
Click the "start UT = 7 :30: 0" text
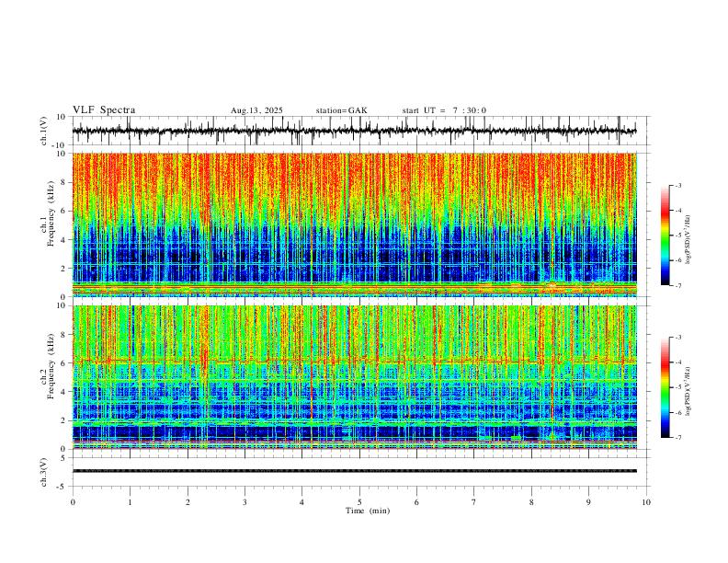coord(444,110)
